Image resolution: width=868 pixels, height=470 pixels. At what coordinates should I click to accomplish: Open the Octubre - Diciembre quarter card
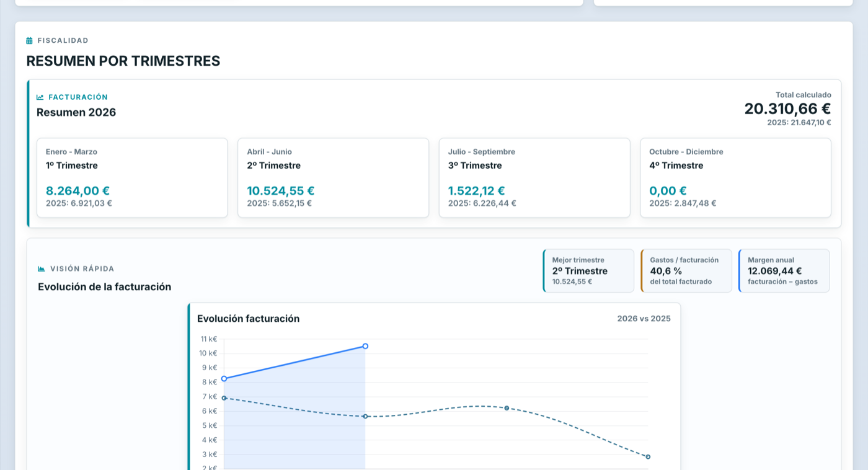[x=735, y=178]
